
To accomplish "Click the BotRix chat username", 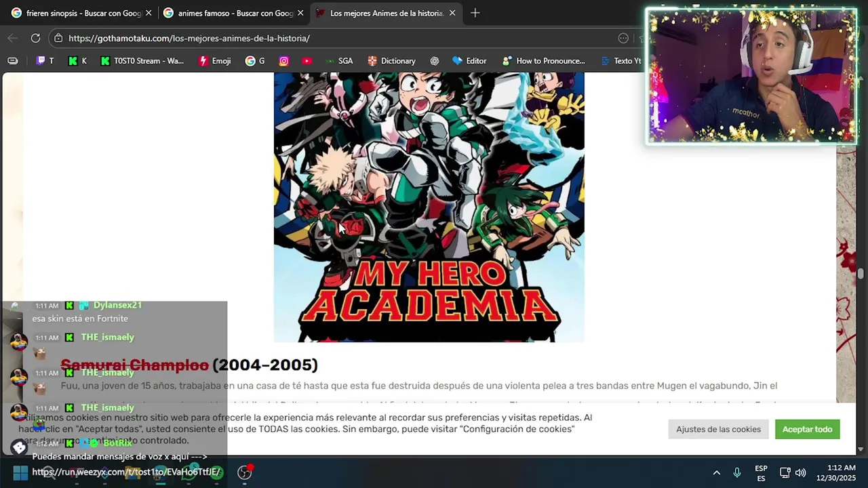I will point(118,443).
